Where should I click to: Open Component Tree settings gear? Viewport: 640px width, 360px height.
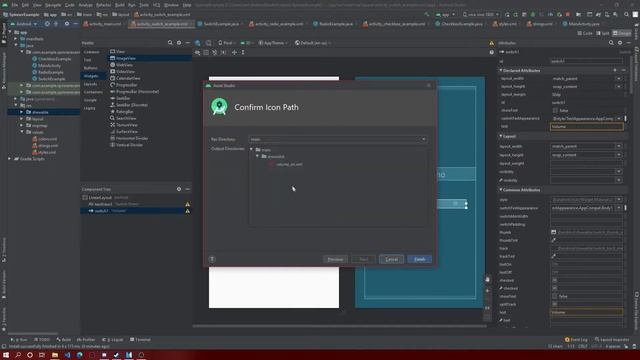pos(179,189)
